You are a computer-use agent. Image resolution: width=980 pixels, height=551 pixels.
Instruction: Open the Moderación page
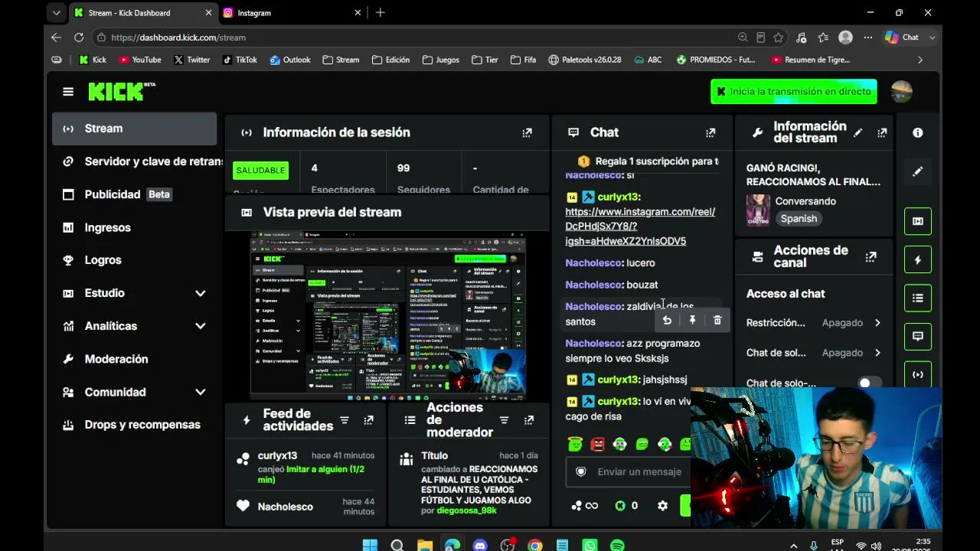tap(135, 359)
